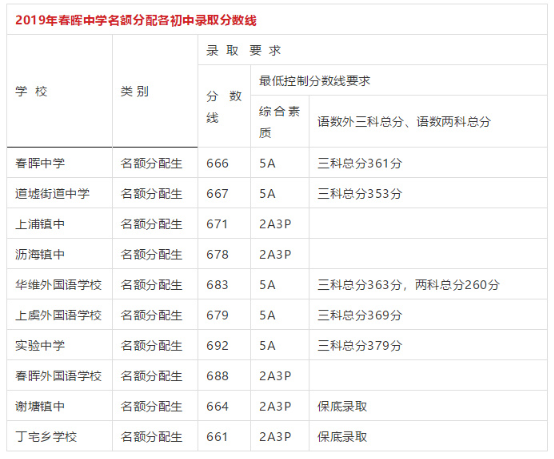The width and height of the screenshot is (554, 459).
Task: Click 5A in the 实验中学 row
Action: click(267, 346)
